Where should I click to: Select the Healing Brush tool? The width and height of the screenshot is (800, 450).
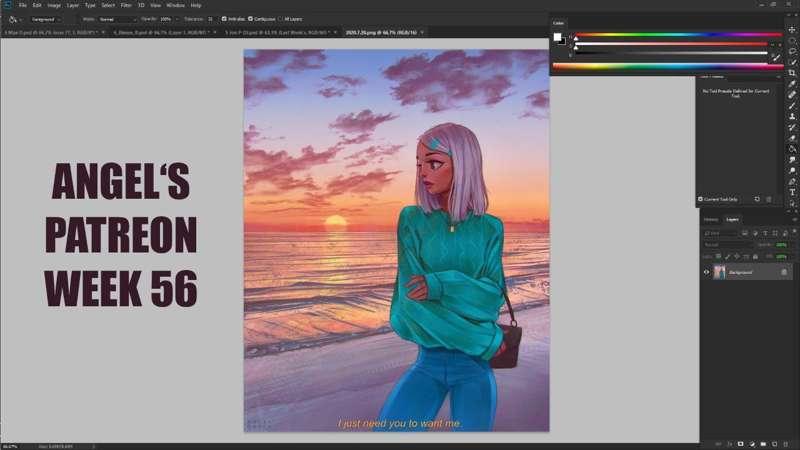[x=792, y=94]
